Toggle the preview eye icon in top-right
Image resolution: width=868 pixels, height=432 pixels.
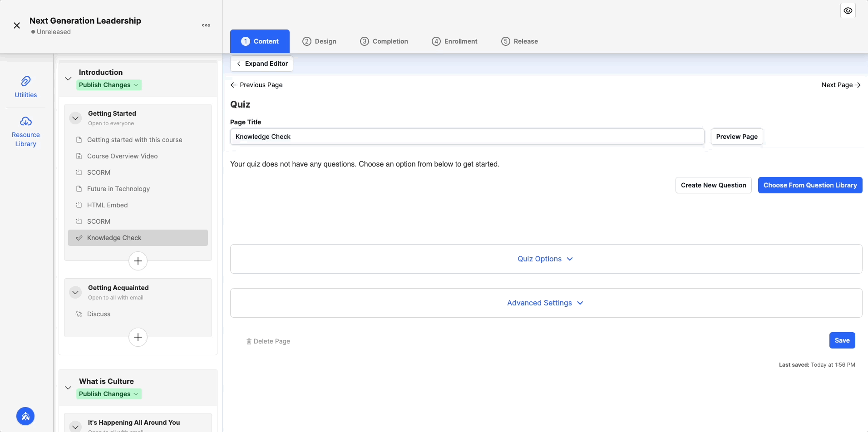pyautogui.click(x=847, y=10)
